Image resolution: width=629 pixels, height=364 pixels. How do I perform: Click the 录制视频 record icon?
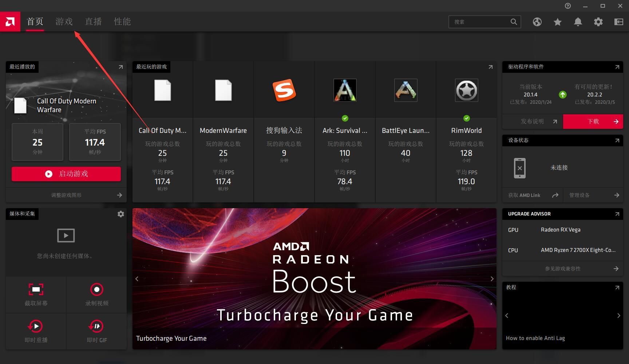point(96,289)
